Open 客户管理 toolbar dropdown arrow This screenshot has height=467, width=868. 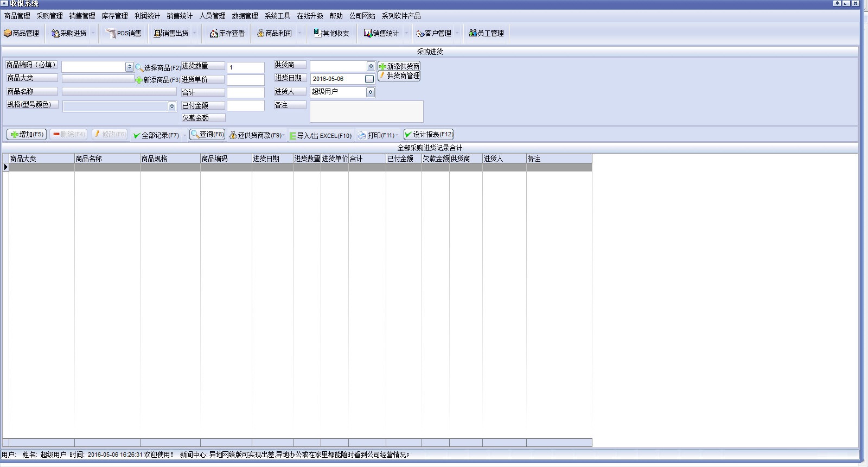(457, 33)
